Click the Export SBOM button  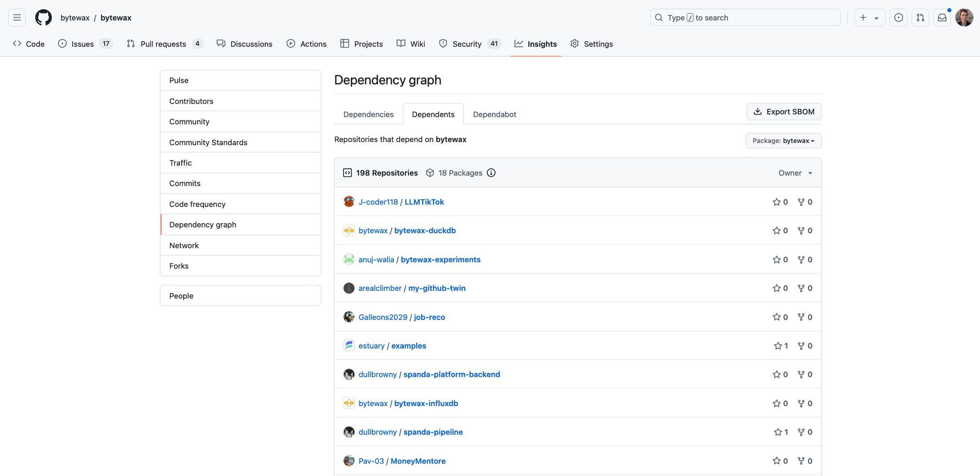pos(784,112)
